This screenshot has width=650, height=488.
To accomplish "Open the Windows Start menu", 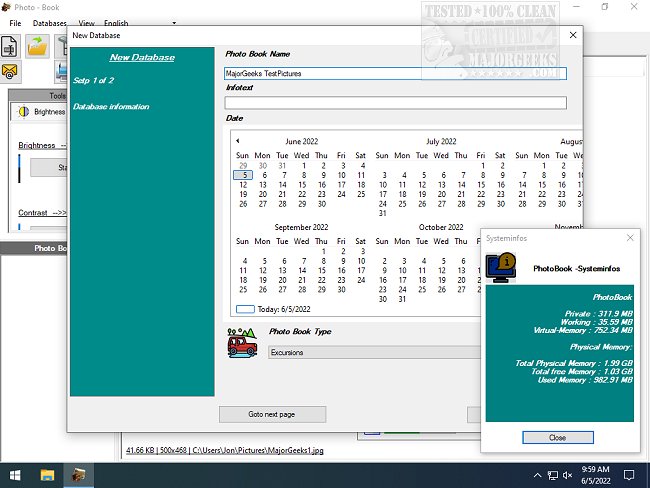I will tap(15, 475).
